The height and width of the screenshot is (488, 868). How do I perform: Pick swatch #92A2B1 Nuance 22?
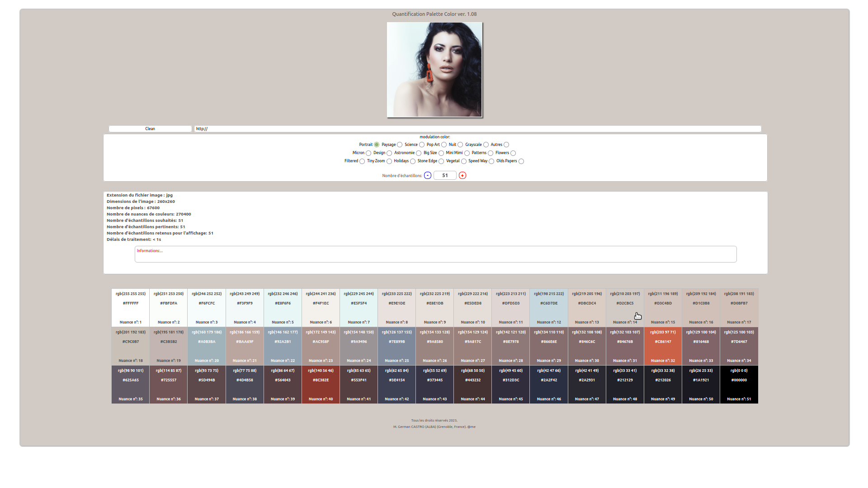coord(283,346)
